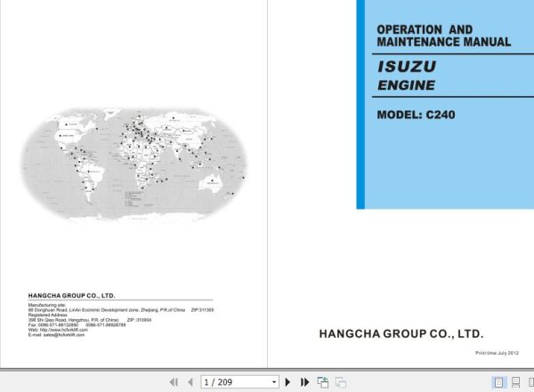Screen dimensions: 534x392
Task: Open the page number dropdown arrow
Action: coord(274,382)
